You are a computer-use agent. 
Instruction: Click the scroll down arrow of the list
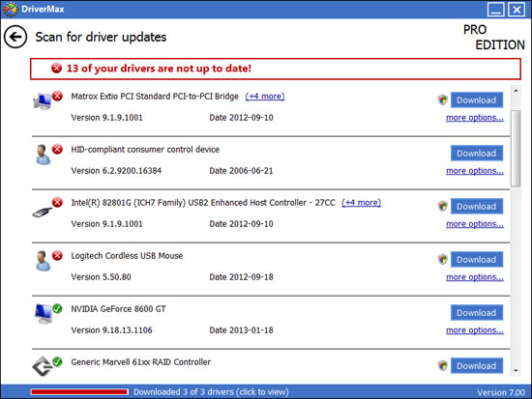tap(516, 371)
